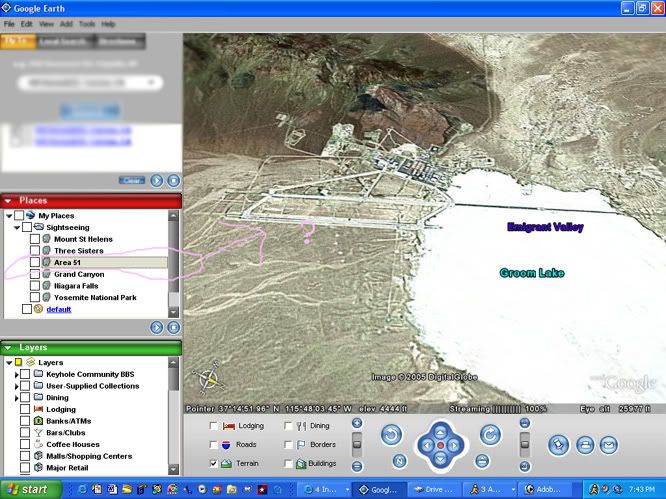Screen dimensions: 666x499
Task: Click the Mount St Helens placemark icon
Action: 47,239
